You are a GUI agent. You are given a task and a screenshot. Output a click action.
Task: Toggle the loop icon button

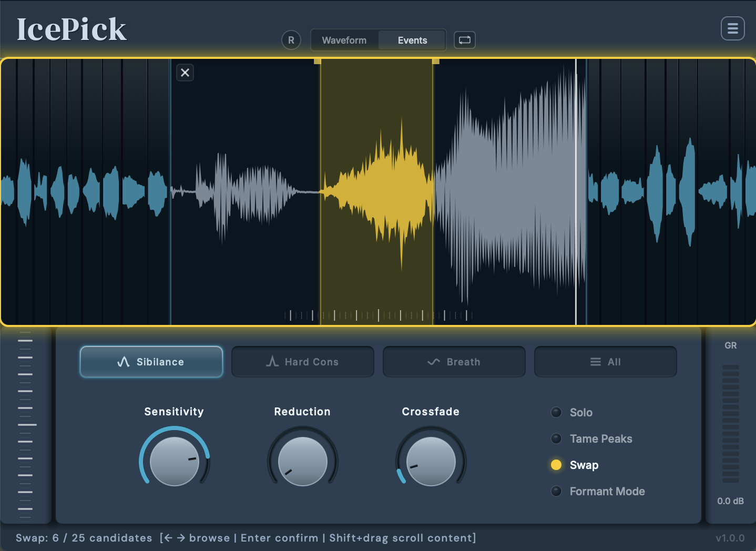point(465,40)
